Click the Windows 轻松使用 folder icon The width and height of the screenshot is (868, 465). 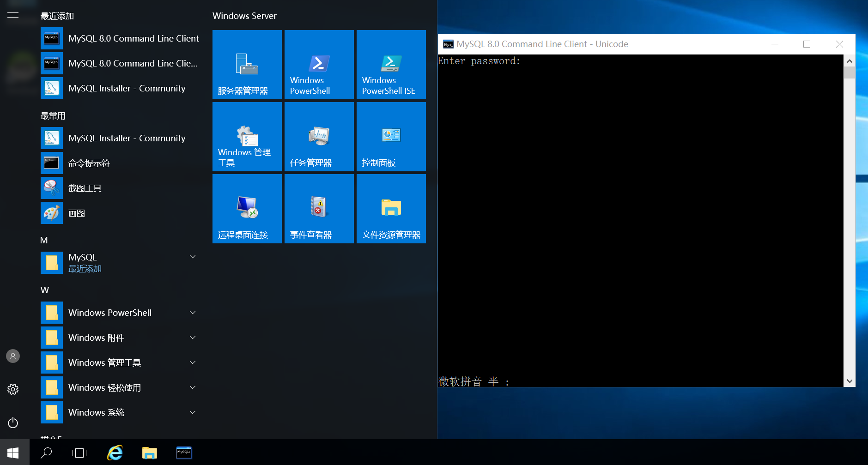click(52, 387)
